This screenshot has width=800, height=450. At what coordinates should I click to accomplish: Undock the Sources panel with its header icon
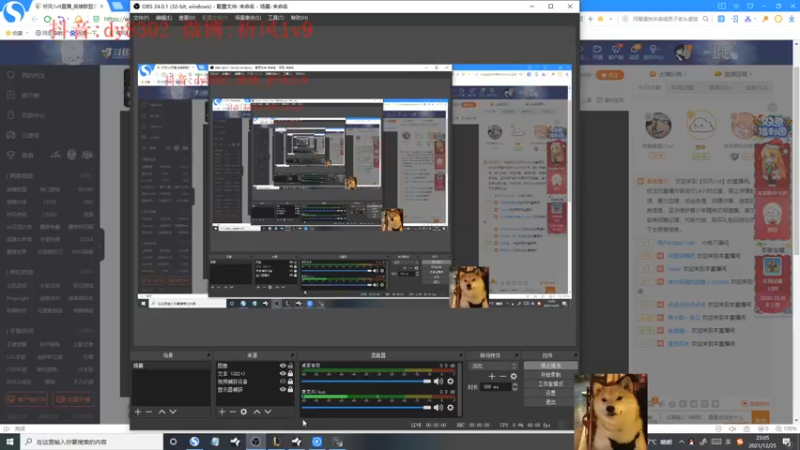[292, 355]
